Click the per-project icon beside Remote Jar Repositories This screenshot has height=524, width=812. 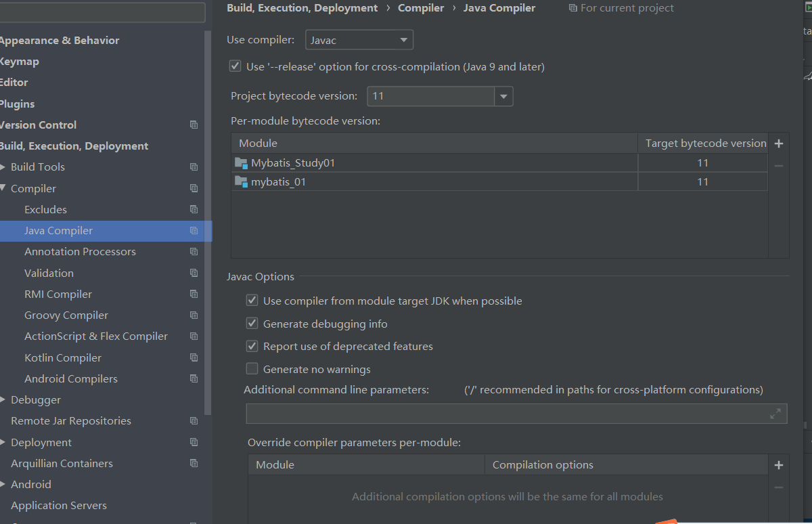tap(194, 420)
